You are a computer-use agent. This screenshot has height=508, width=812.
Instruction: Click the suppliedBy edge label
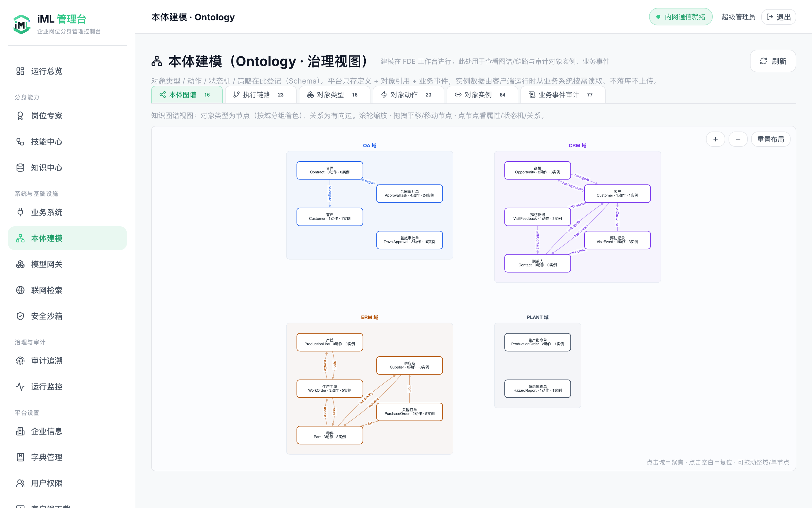[x=366, y=398]
